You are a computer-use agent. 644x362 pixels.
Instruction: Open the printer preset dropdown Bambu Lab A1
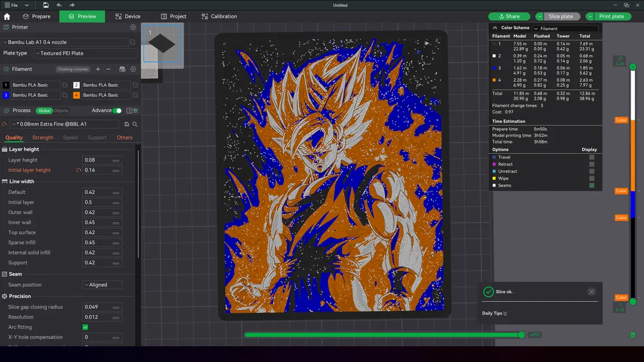tap(65, 42)
